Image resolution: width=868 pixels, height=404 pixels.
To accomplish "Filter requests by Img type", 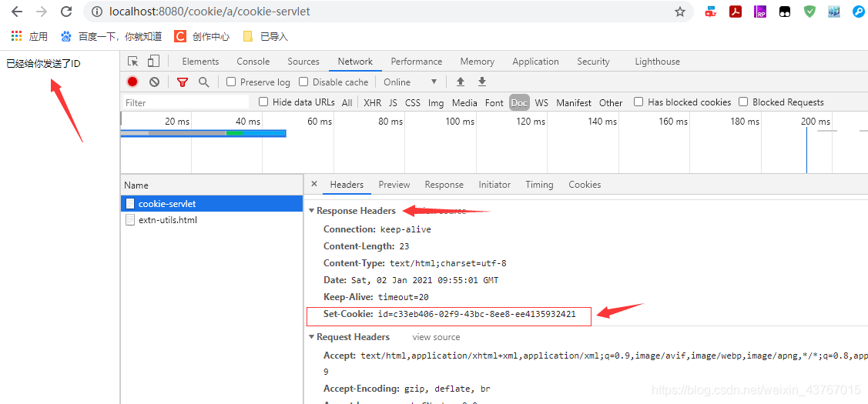I will pos(436,102).
